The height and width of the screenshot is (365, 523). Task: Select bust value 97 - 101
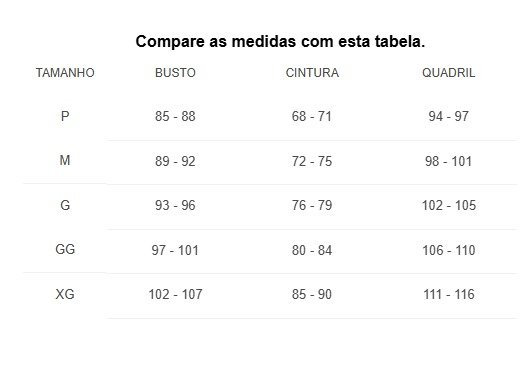pyautogui.click(x=175, y=250)
